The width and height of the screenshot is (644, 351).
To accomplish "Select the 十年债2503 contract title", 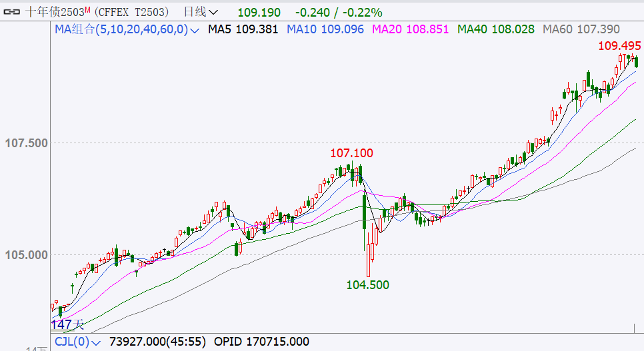I will [55, 12].
